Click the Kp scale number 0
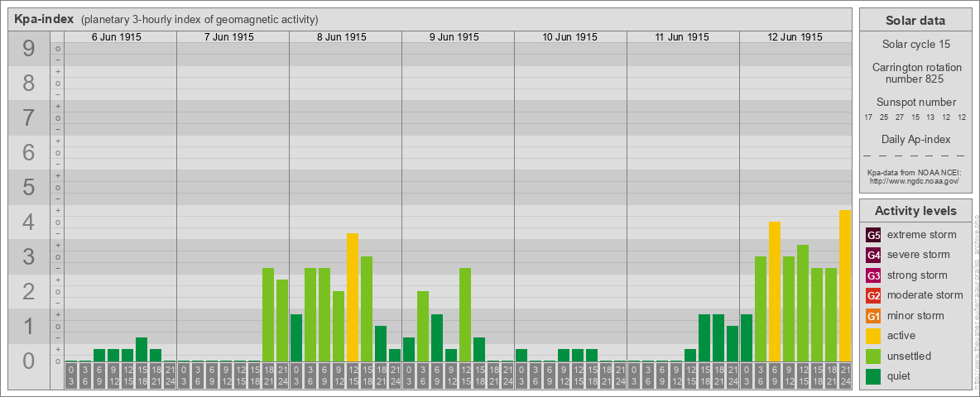The image size is (980, 397). [x=29, y=361]
